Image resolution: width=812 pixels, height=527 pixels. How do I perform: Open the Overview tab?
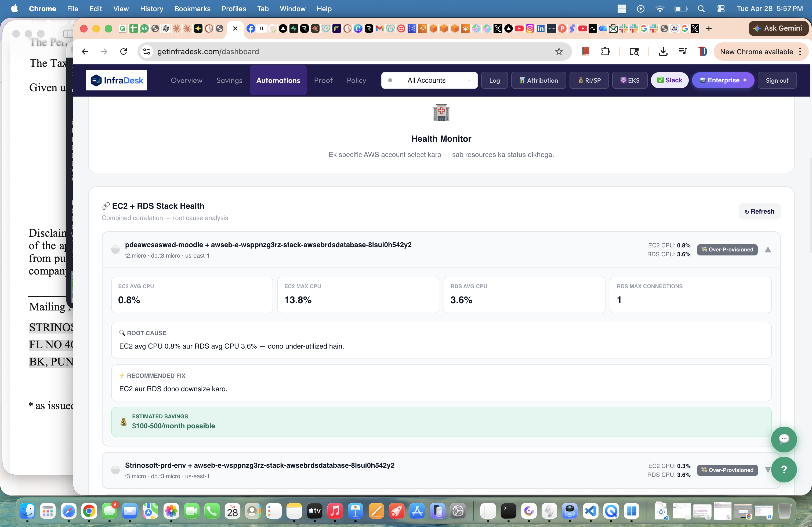pyautogui.click(x=186, y=80)
